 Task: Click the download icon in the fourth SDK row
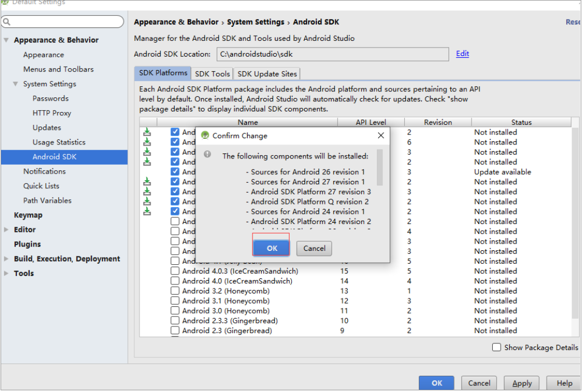147,161
